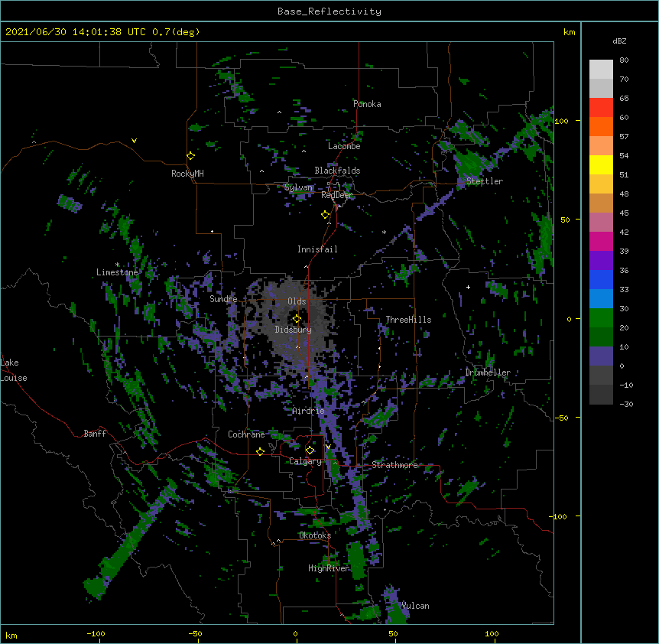The height and width of the screenshot is (644, 659).
Task: Click the 80 value on the dBZ legend
Action: pyautogui.click(x=624, y=60)
